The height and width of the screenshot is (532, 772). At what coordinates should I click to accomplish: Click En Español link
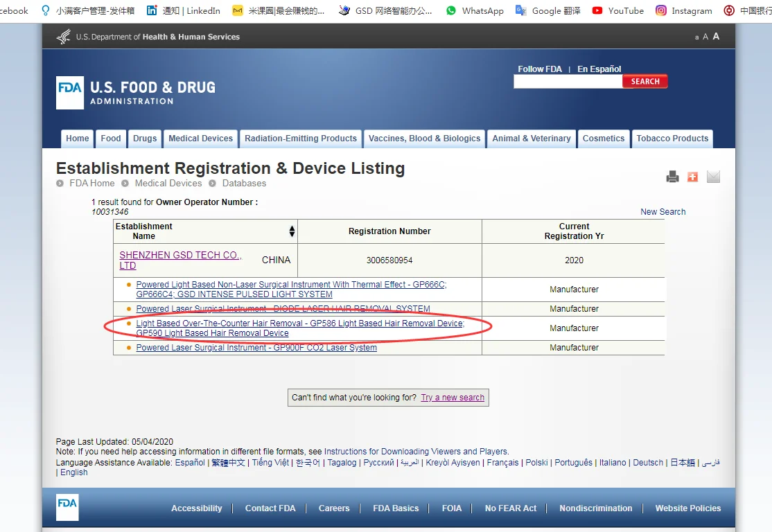[x=599, y=69]
